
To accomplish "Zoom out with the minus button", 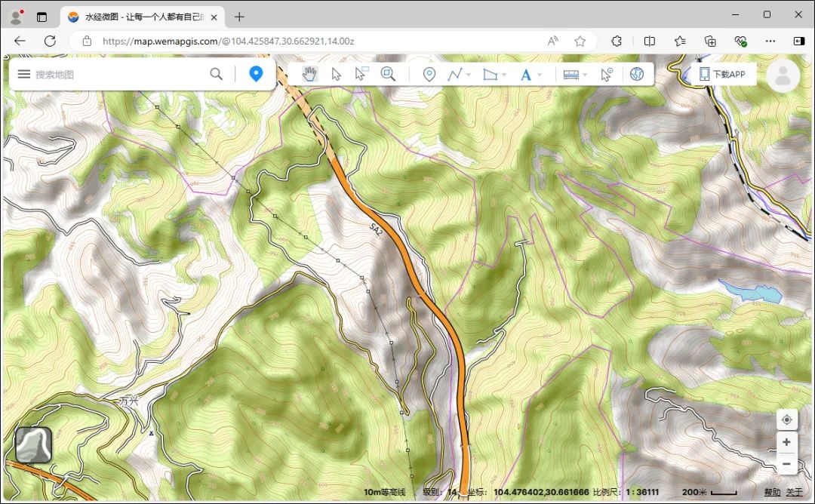I will [787, 463].
